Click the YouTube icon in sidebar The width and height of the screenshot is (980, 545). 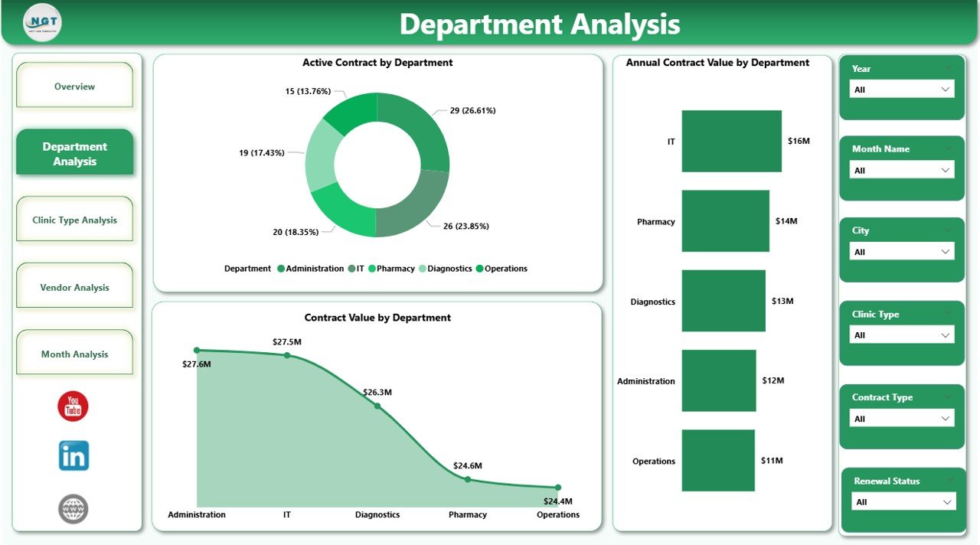tap(73, 406)
